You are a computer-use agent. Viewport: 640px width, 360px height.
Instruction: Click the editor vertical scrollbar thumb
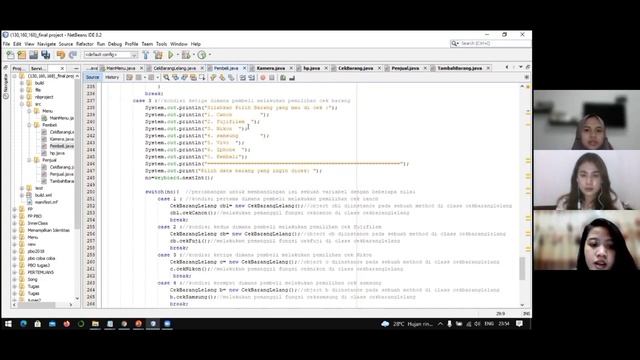(522, 268)
